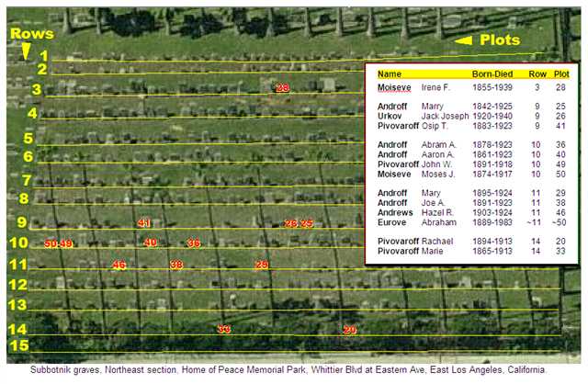Select "John W." in the table
This screenshot has width=588, height=384.
[437, 164]
